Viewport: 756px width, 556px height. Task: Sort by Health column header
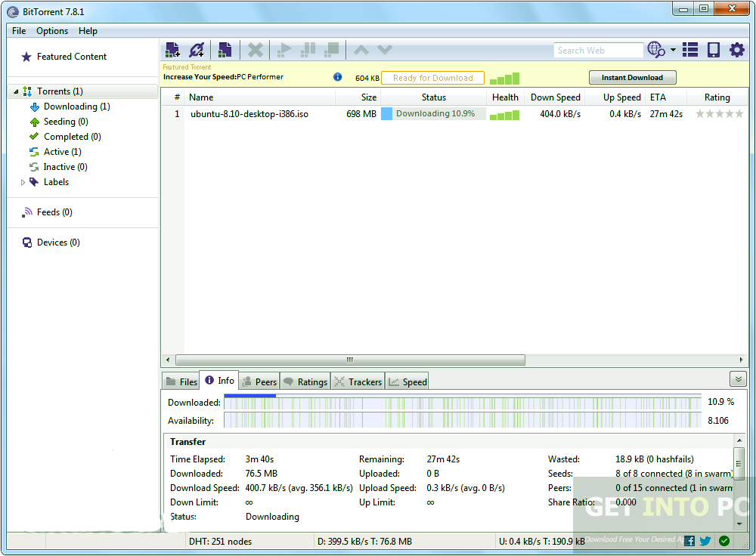coord(505,97)
